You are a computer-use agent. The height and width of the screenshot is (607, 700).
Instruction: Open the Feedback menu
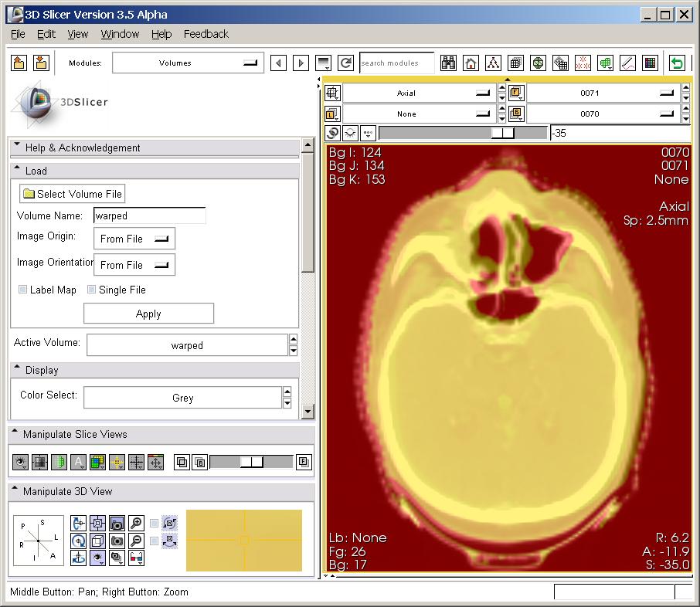(206, 34)
